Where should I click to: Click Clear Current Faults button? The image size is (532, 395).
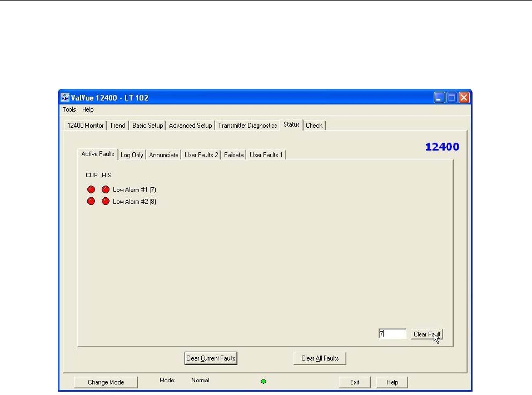(x=211, y=358)
